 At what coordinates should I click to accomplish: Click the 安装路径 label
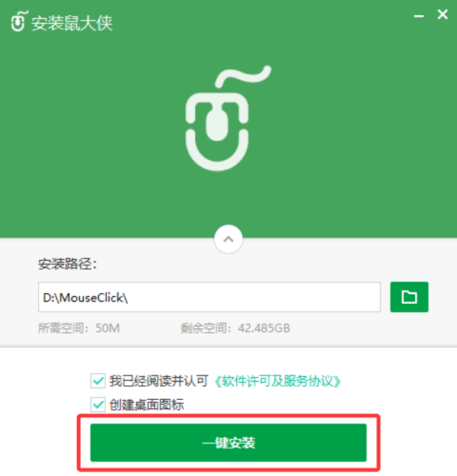coord(68,264)
